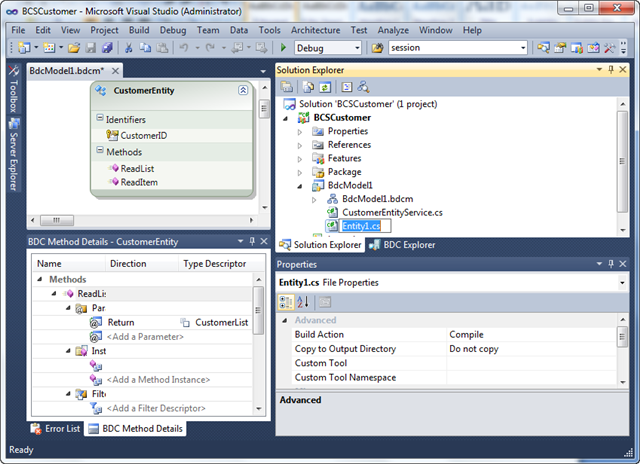Click the Copy toolbar icon
The image size is (640, 464).
(x=145, y=48)
